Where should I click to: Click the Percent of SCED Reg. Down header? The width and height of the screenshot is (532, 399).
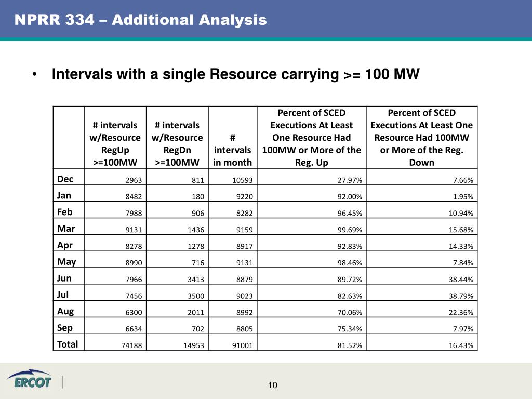(x=421, y=137)
